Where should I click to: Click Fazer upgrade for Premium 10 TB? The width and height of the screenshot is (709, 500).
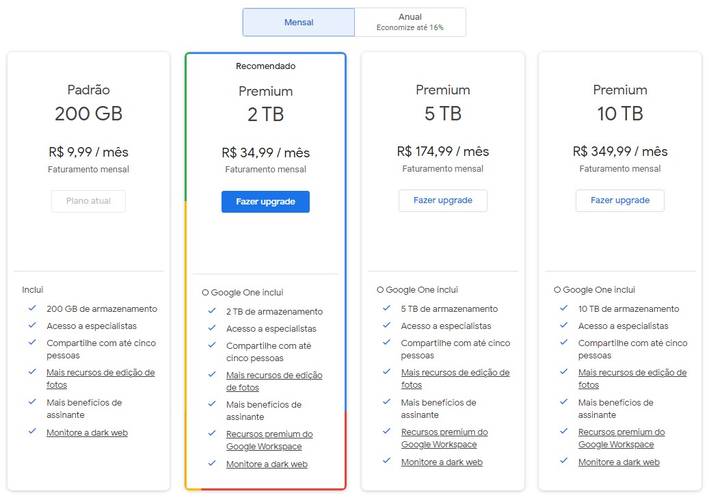[x=620, y=200]
